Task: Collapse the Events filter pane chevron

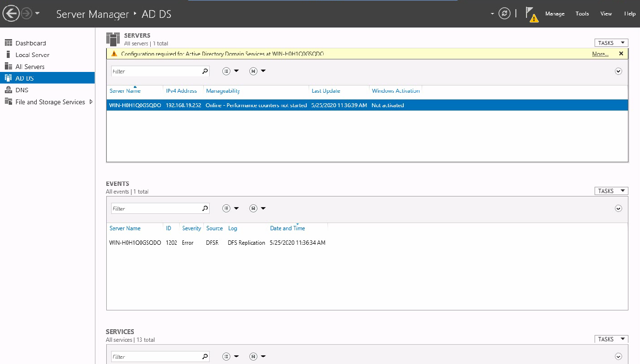Action: pyautogui.click(x=618, y=209)
